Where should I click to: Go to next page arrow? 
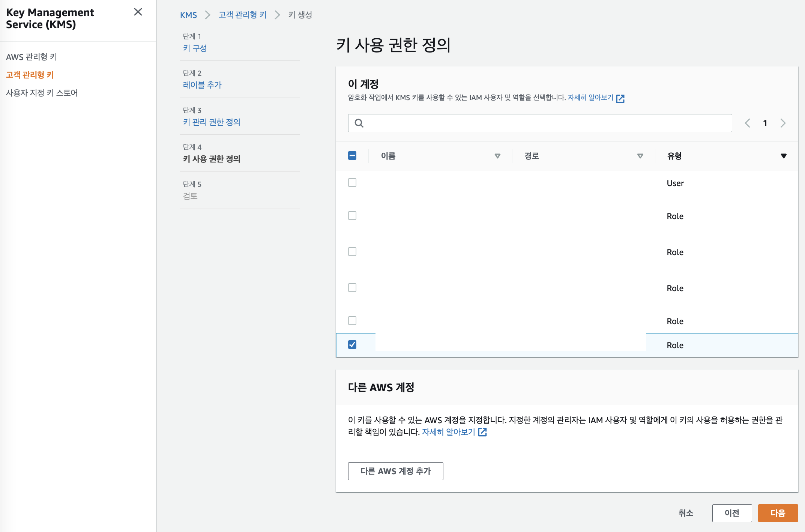coord(783,123)
